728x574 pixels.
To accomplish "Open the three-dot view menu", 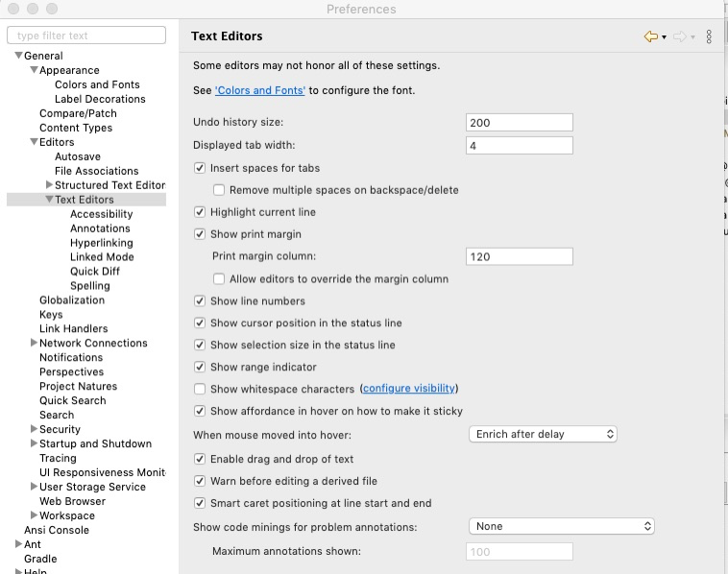I will pyautogui.click(x=709, y=36).
